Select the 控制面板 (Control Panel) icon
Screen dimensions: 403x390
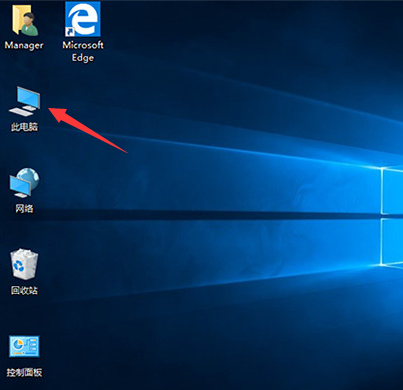(24, 346)
